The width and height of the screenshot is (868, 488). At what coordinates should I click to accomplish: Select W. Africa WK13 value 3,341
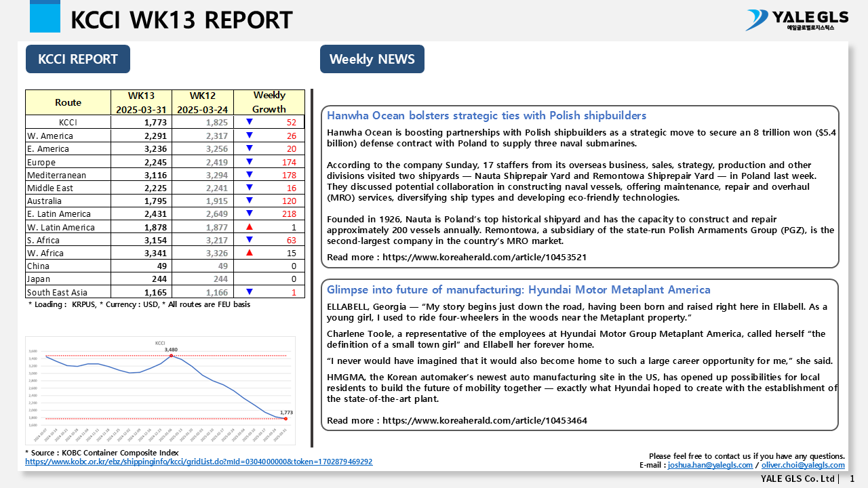156,253
